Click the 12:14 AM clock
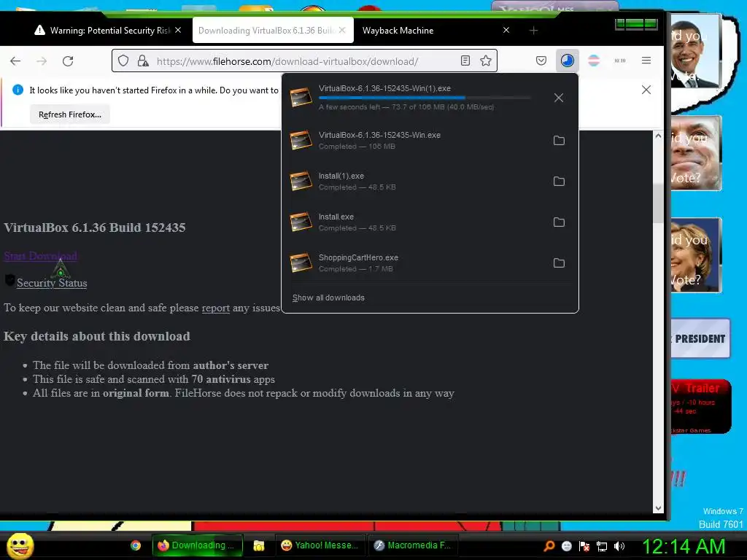 point(684,546)
